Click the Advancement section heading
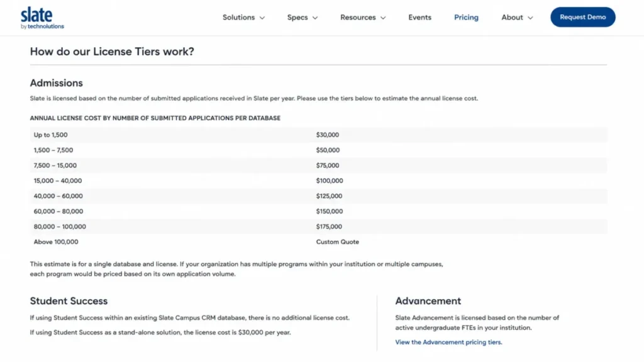644x362 pixels. 428,301
